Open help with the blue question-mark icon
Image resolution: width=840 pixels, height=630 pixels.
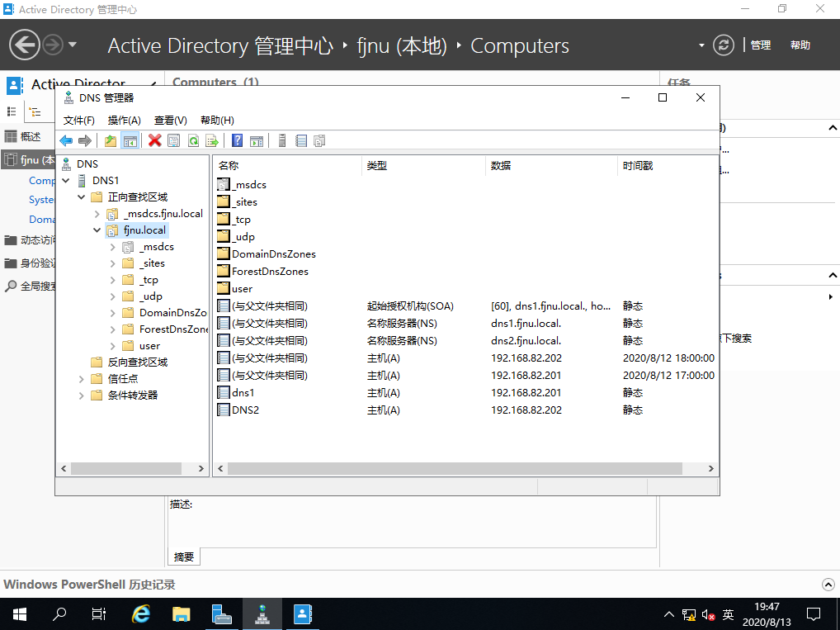[238, 141]
